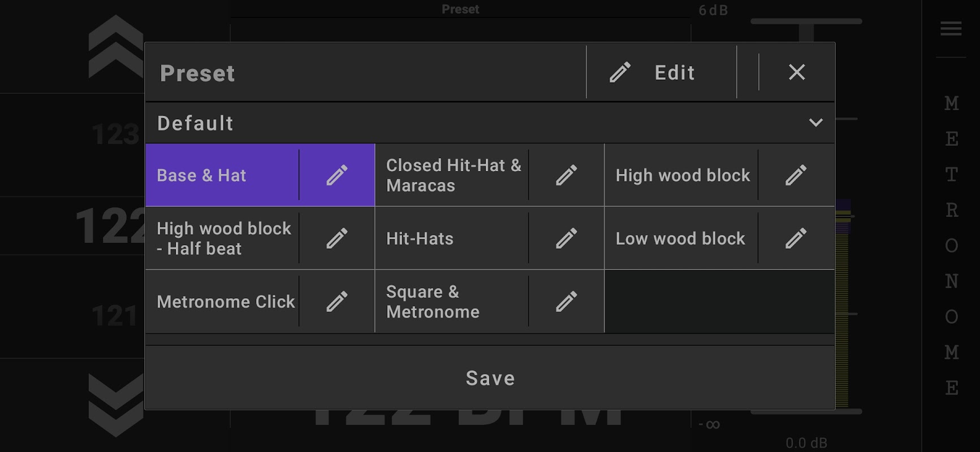Click pencil icon for High wood block
The image size is (980, 452).
pos(796,175)
